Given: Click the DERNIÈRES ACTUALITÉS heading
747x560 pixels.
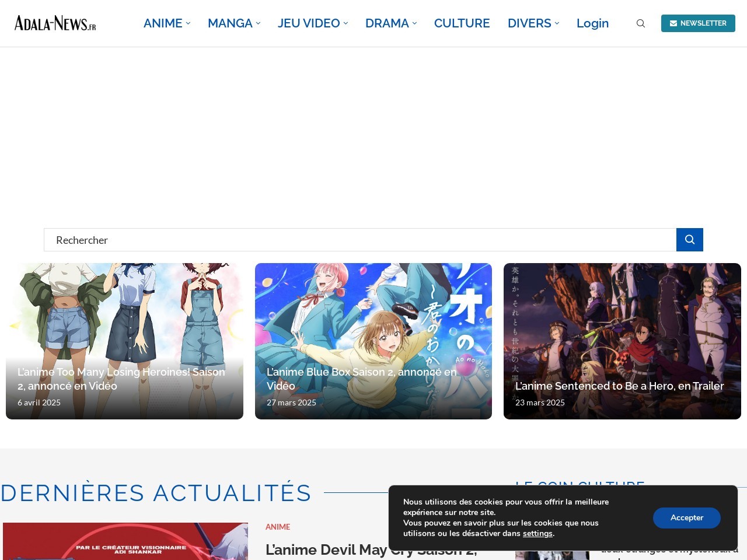Looking at the screenshot, I should (156, 493).
